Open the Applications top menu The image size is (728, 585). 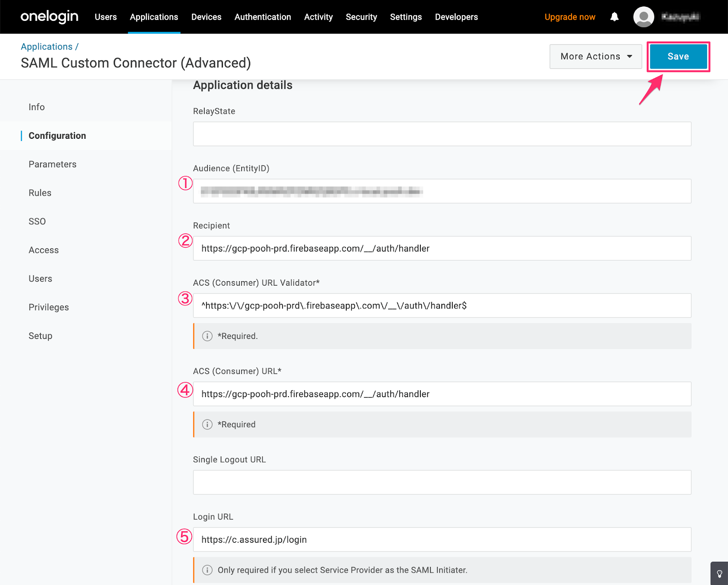(x=154, y=17)
